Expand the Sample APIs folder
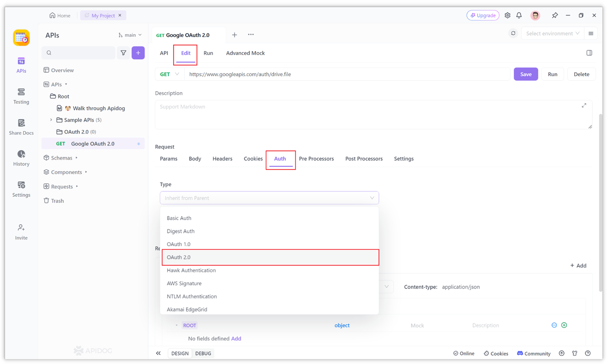The height and width of the screenshot is (364, 609). 51,120
